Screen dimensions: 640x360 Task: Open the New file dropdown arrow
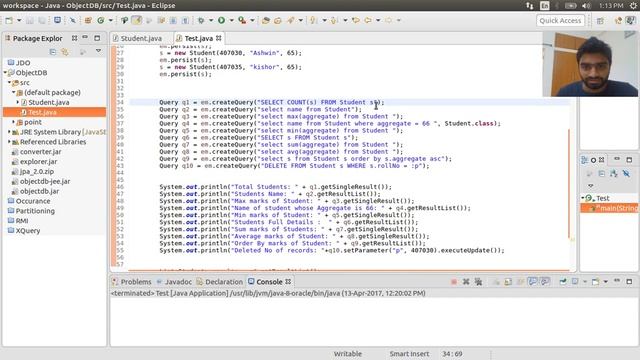[x=19, y=20]
